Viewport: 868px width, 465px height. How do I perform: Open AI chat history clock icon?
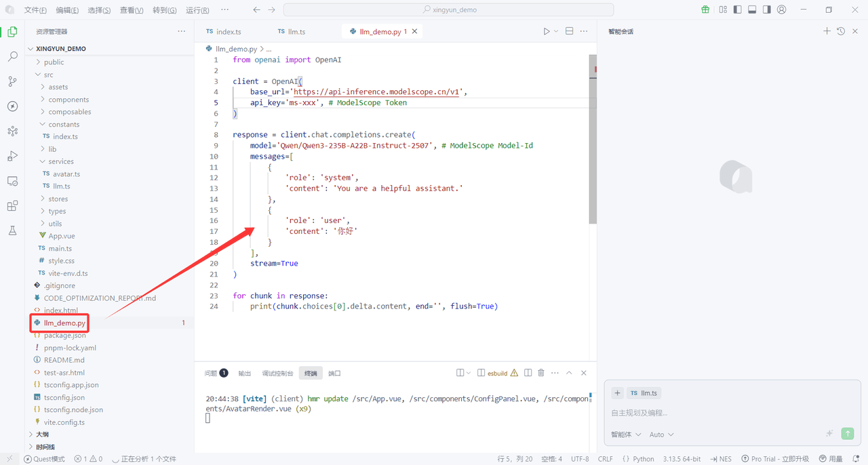tap(841, 31)
